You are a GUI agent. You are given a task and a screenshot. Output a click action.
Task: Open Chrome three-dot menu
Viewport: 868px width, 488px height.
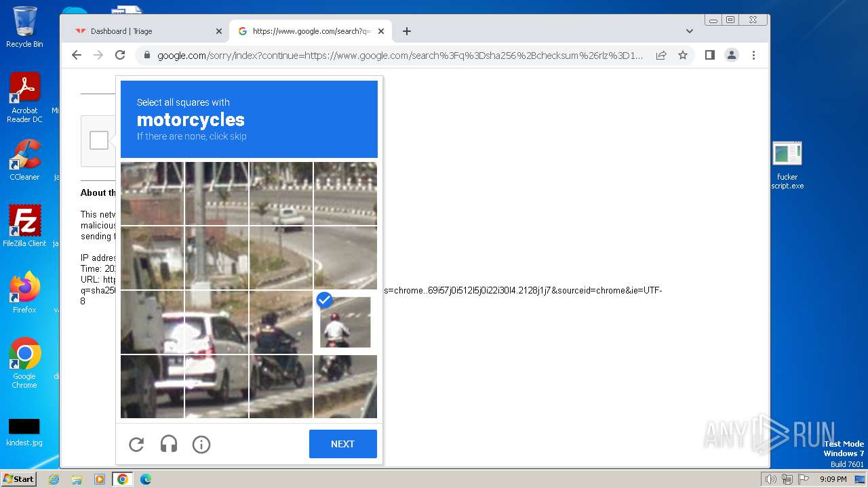pyautogui.click(x=753, y=55)
